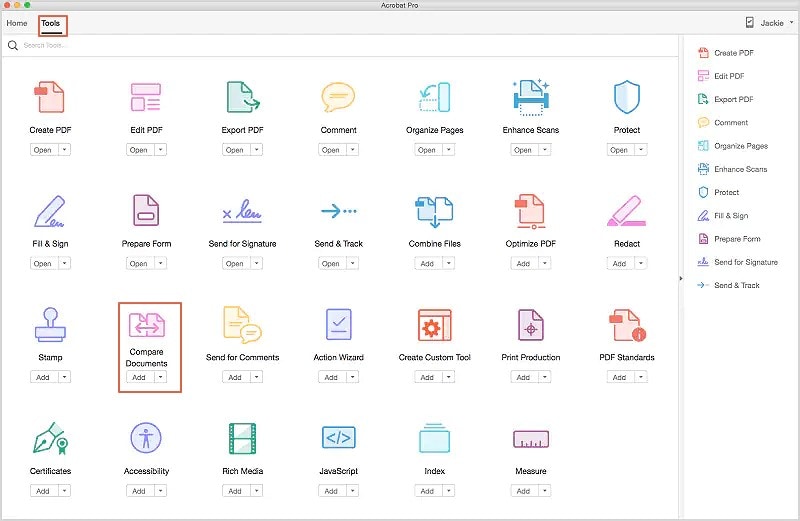Viewport: 800px width, 521px height.
Task: Open the dropdown arrow under Measure
Action: pyautogui.click(x=545, y=491)
